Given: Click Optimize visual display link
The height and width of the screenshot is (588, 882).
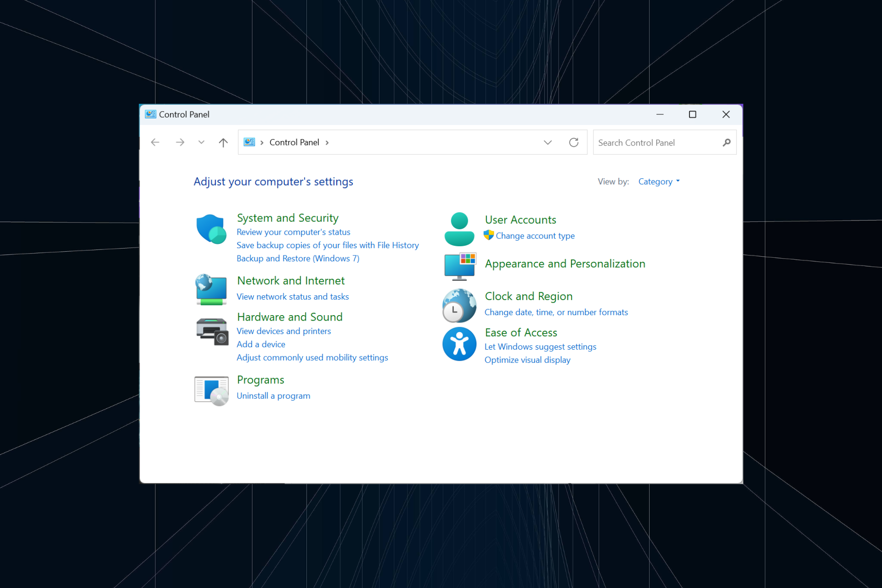Looking at the screenshot, I should pos(527,360).
